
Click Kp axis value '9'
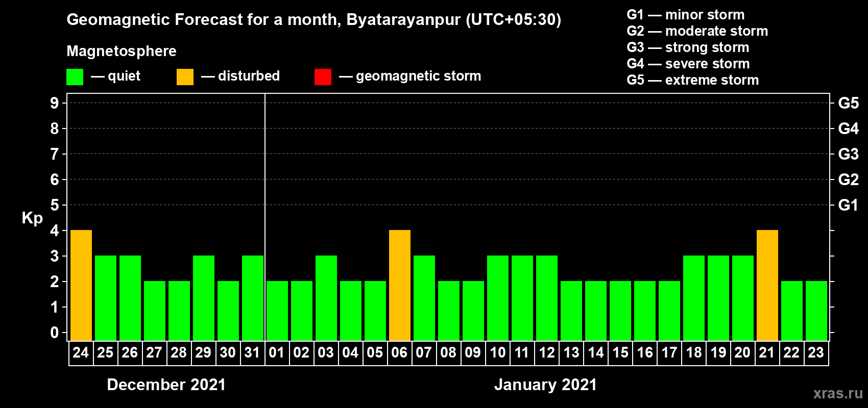tap(55, 103)
